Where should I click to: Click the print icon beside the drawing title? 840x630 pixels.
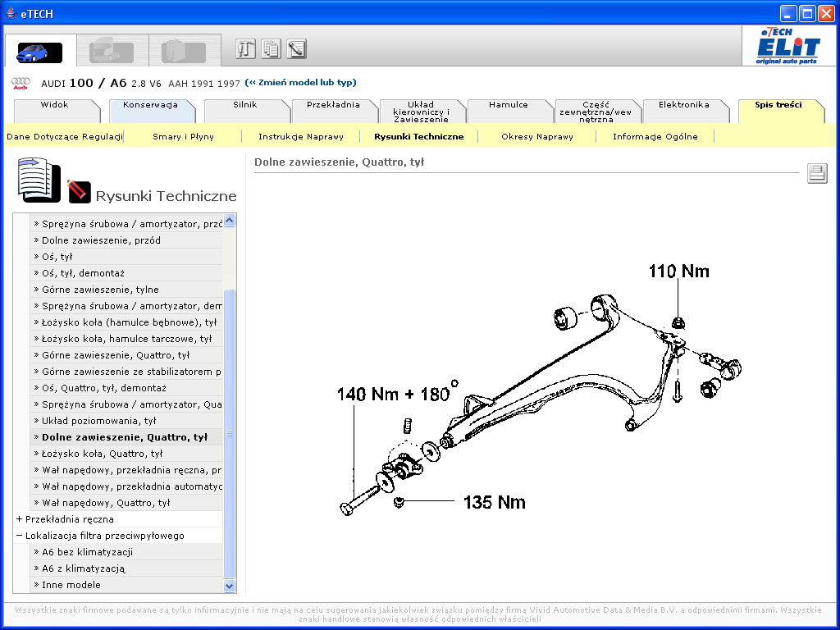tap(817, 173)
